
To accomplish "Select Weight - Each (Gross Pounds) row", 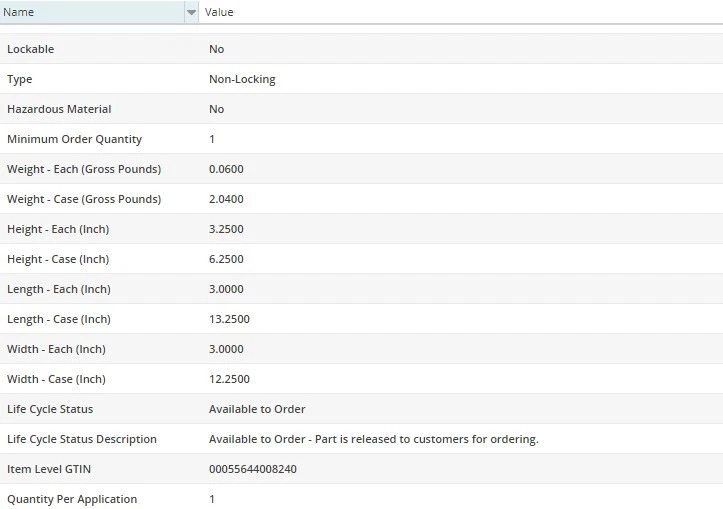I will click(84, 169).
